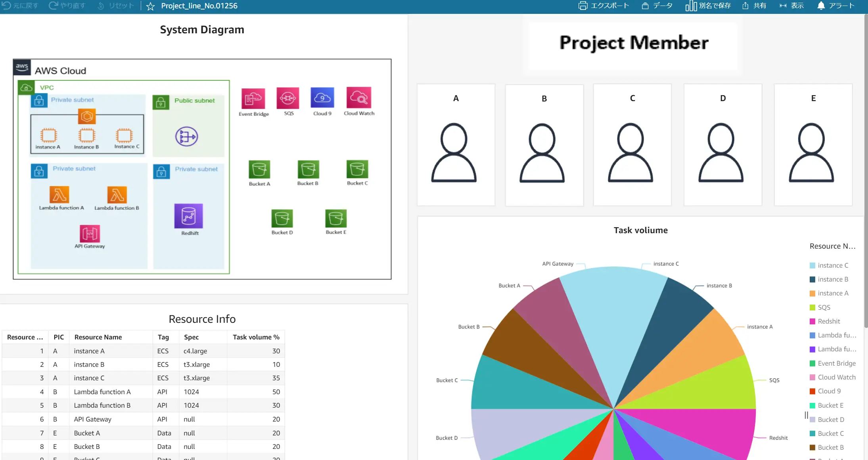Select project member B card

click(544, 145)
